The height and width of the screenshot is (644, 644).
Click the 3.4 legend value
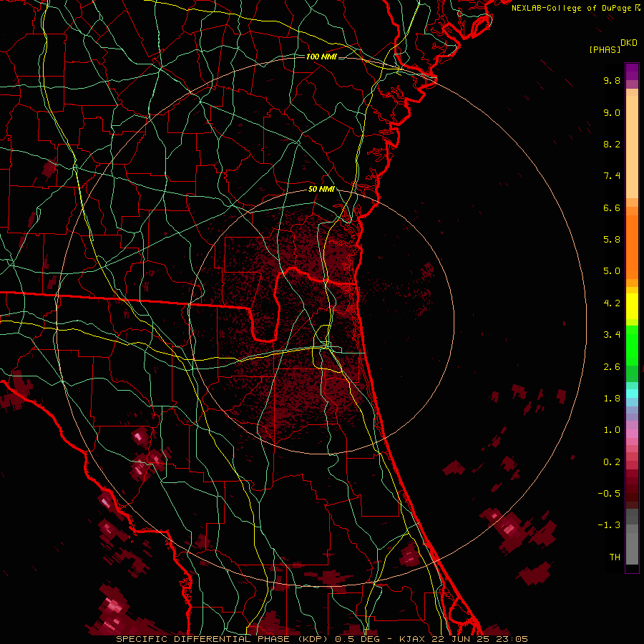pos(612,335)
